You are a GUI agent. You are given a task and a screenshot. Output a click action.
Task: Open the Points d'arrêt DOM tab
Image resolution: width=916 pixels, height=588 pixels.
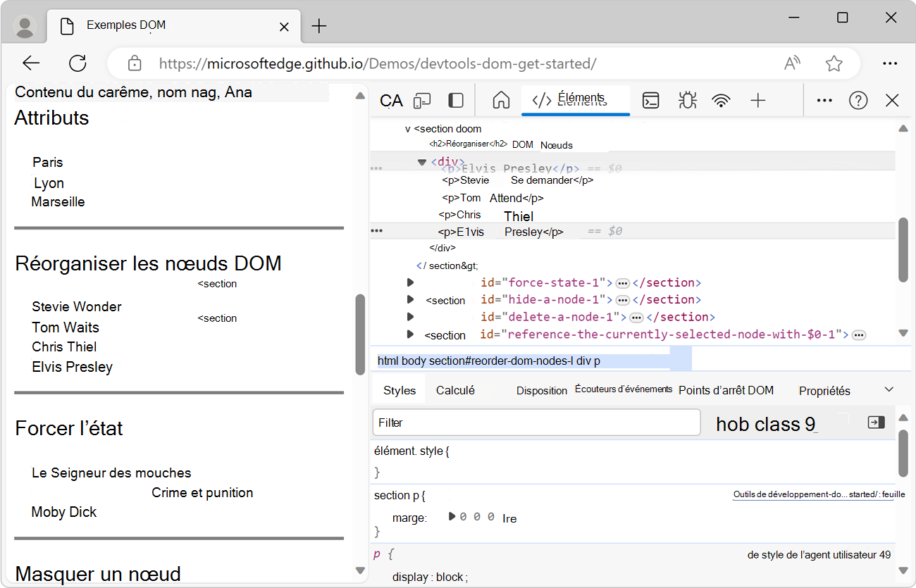(726, 390)
